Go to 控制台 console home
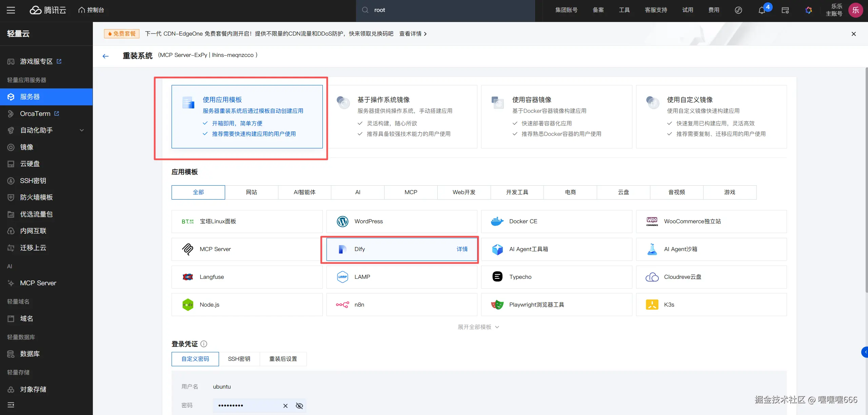868x415 pixels. pyautogui.click(x=91, y=10)
